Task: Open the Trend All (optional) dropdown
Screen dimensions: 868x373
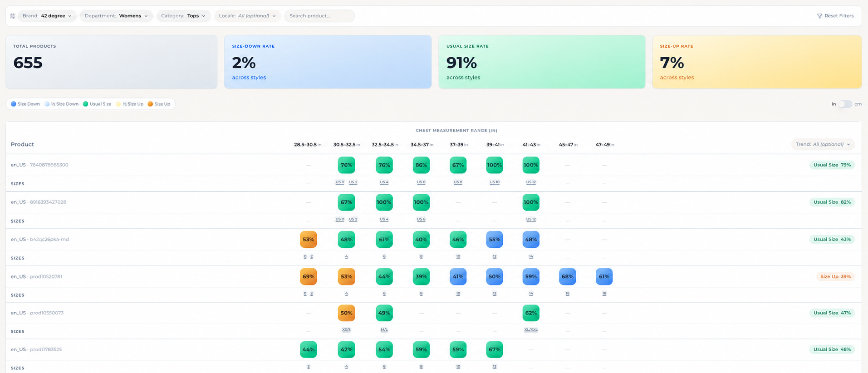Action: coord(823,144)
